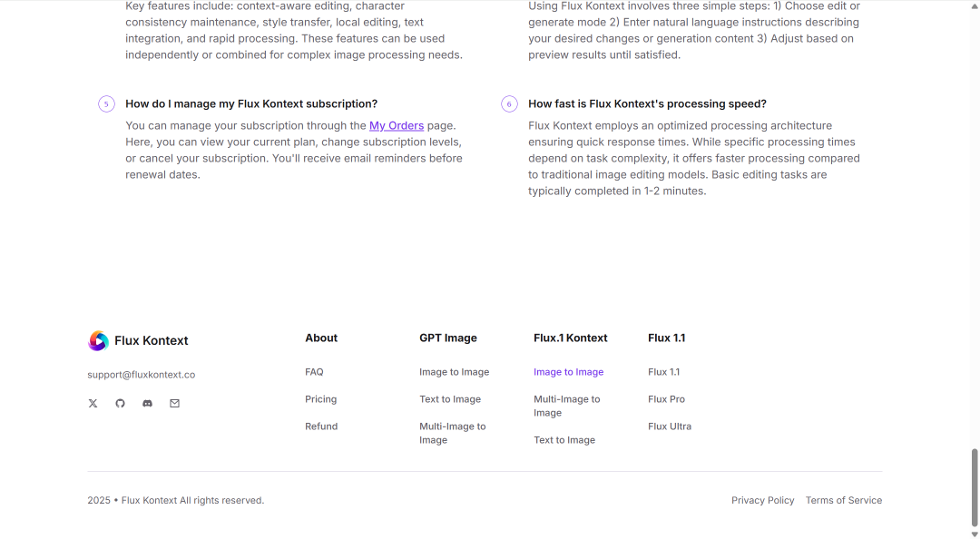Click '2025 • Flux Kontext All rights reserved.' text
Image resolution: width=980 pixels, height=539 pixels.
(176, 500)
